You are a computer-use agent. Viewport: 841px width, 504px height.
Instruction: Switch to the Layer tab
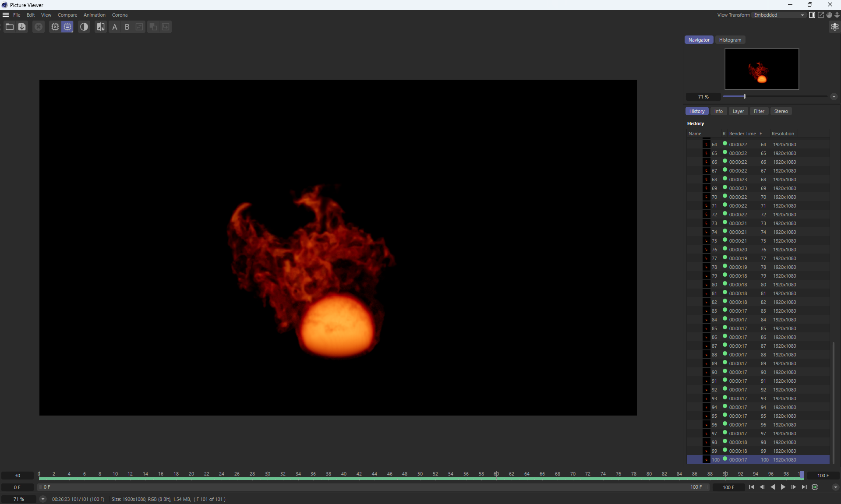(x=738, y=111)
